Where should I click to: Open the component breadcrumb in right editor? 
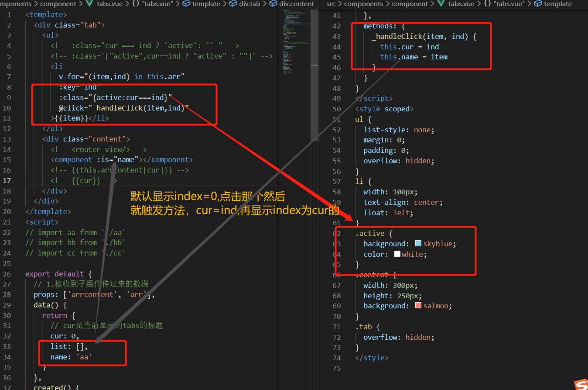coord(409,4)
